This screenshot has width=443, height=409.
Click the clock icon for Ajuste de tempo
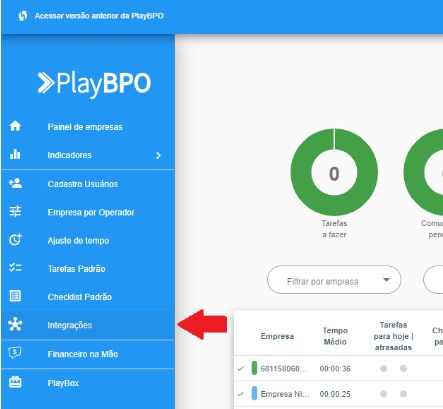[x=15, y=239]
